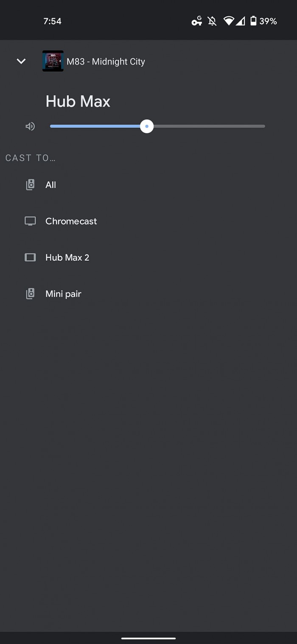Click the volume speaker icon
This screenshot has height=644, width=297.
[x=30, y=127]
